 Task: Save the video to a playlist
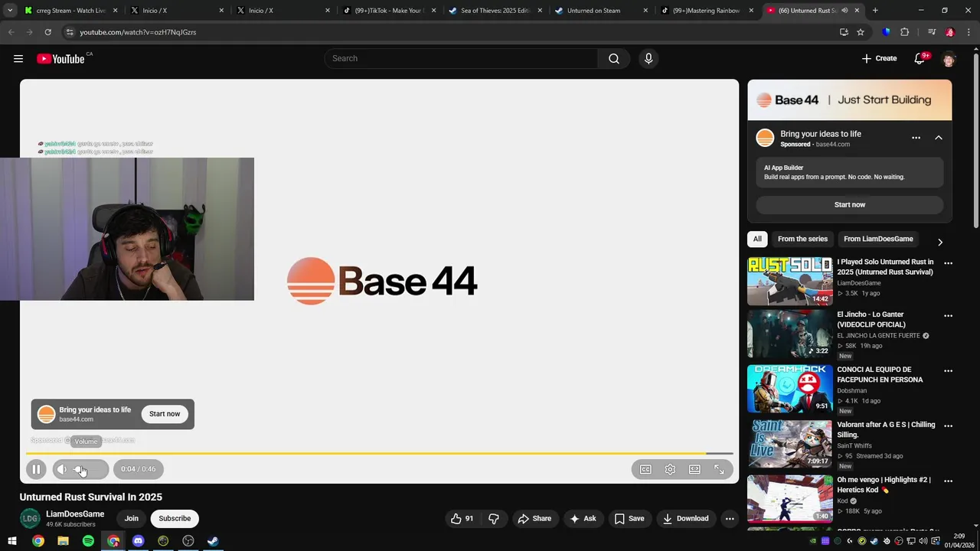[x=629, y=519]
